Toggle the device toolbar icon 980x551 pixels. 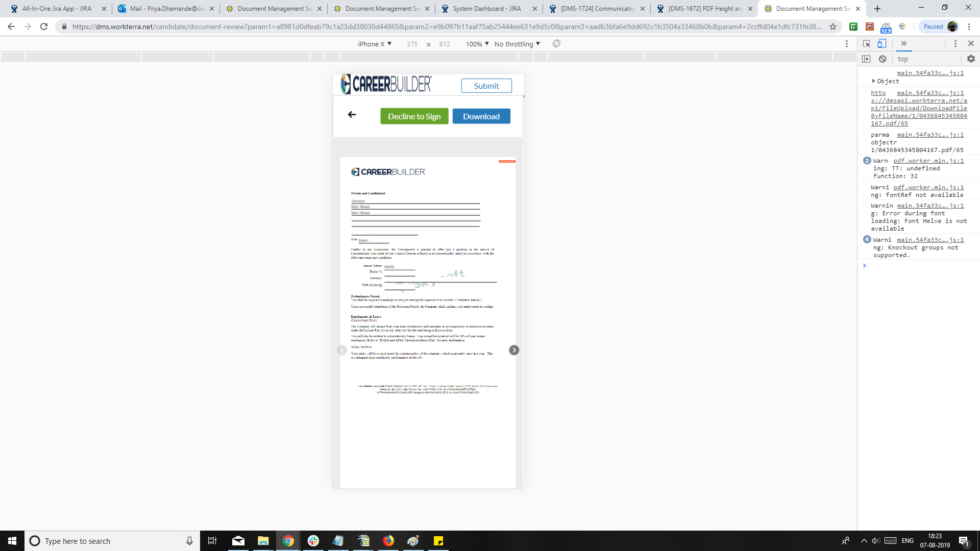(x=882, y=44)
